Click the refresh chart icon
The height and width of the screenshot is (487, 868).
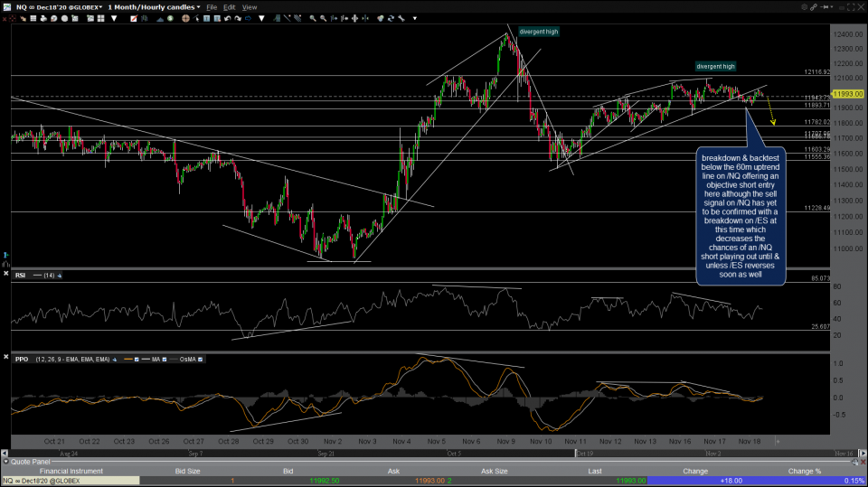point(391,18)
